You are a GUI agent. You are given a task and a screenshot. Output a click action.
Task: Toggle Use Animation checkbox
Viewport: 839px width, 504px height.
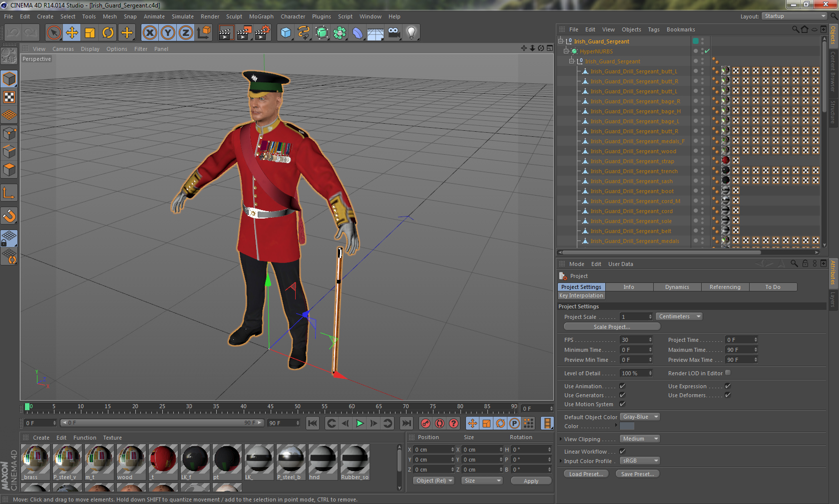point(622,386)
